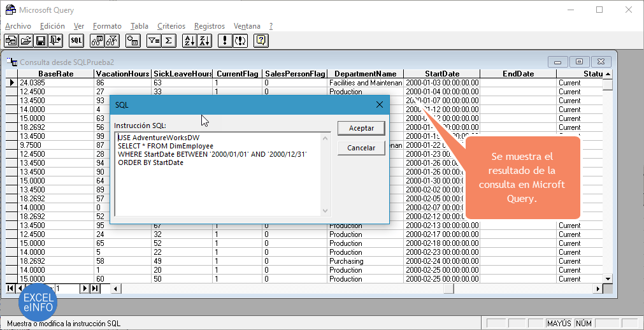Click the Return Data door icon

point(55,40)
